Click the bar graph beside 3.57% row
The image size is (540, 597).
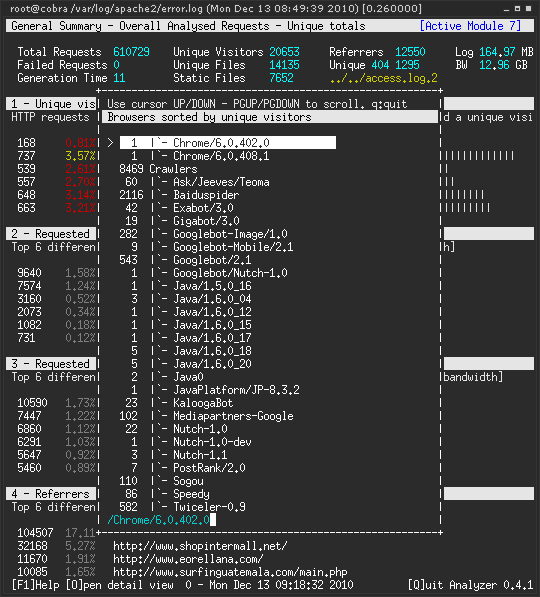477,156
